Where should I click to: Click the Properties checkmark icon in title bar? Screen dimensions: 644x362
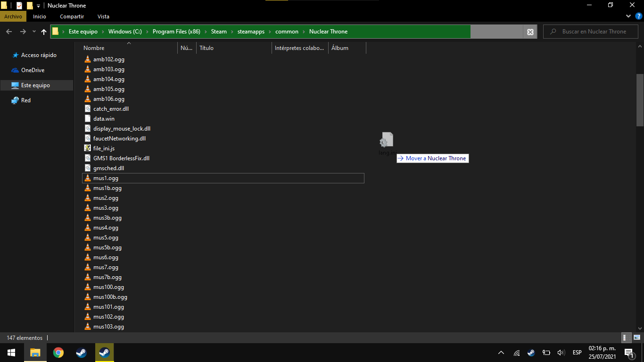pyautogui.click(x=19, y=6)
